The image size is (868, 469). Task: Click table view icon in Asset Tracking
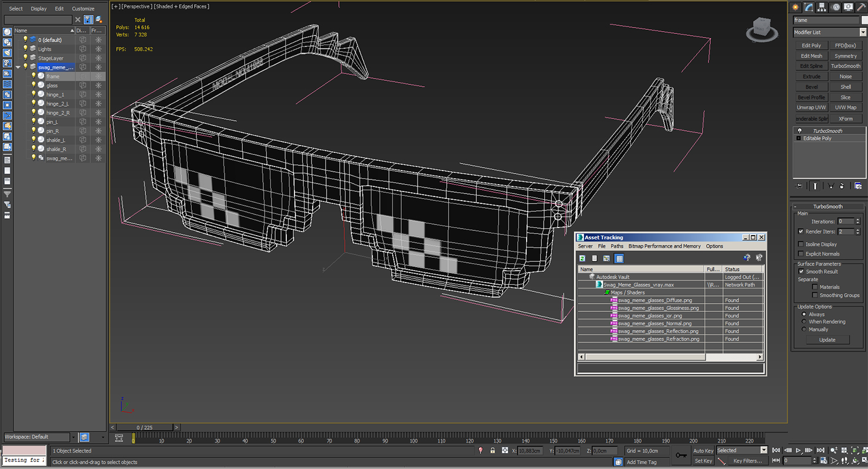tap(619, 258)
